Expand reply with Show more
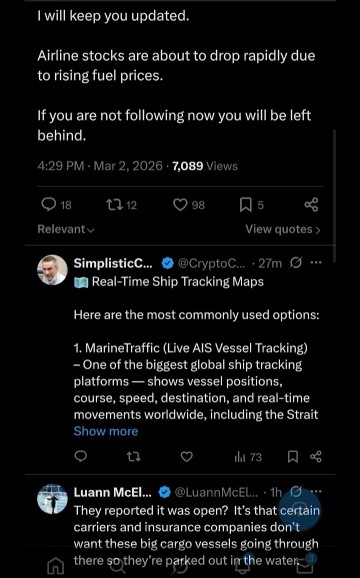Image resolution: width=360 pixels, height=578 pixels. click(106, 431)
